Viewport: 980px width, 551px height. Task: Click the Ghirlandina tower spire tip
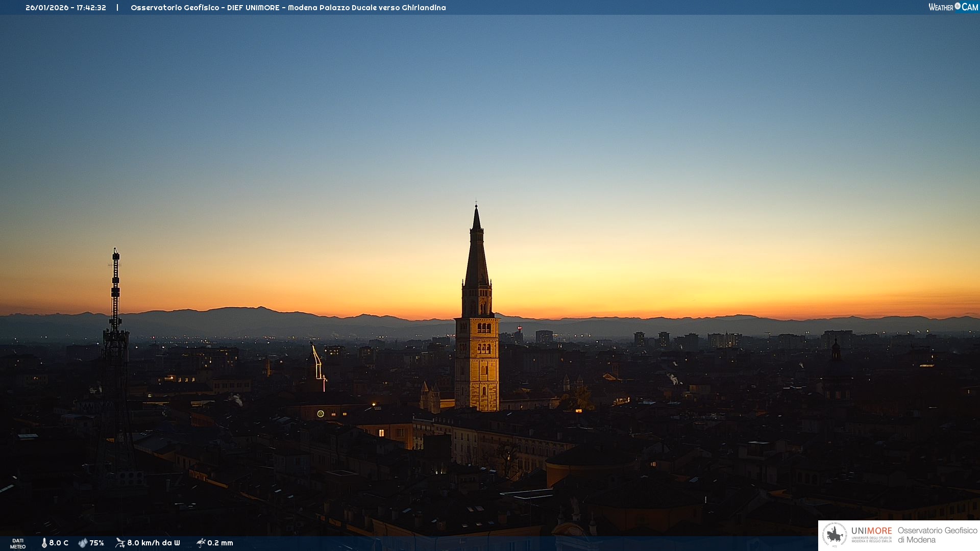tap(476, 208)
